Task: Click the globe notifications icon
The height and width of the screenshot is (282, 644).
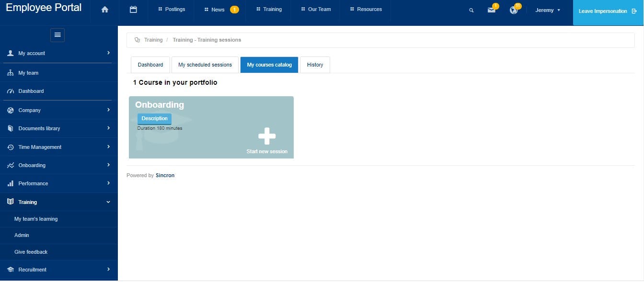Action: [x=513, y=10]
